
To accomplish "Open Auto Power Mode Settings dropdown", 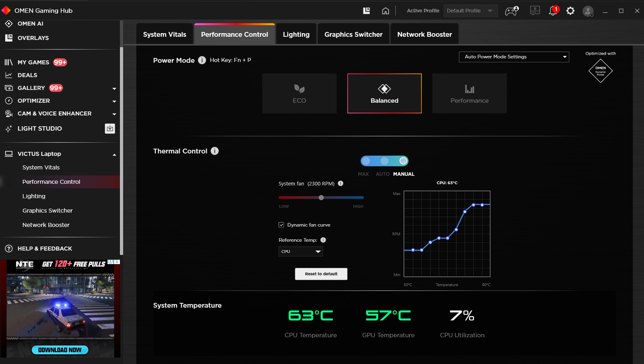I will [x=514, y=57].
